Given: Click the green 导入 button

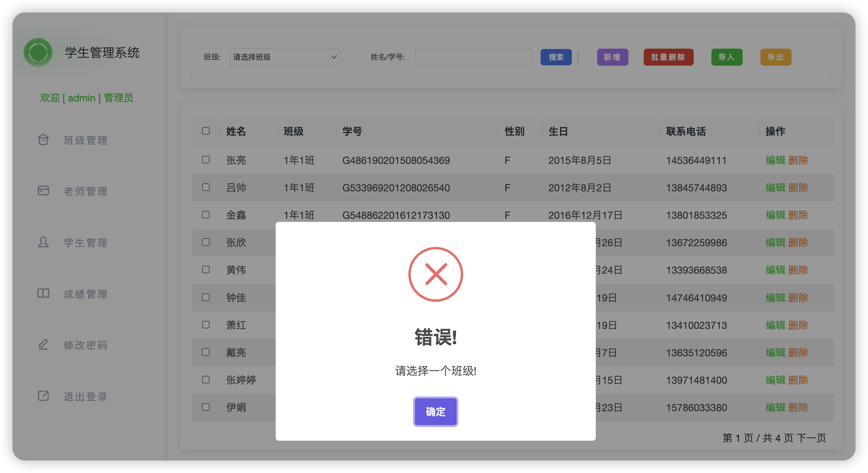Looking at the screenshot, I should 727,57.
